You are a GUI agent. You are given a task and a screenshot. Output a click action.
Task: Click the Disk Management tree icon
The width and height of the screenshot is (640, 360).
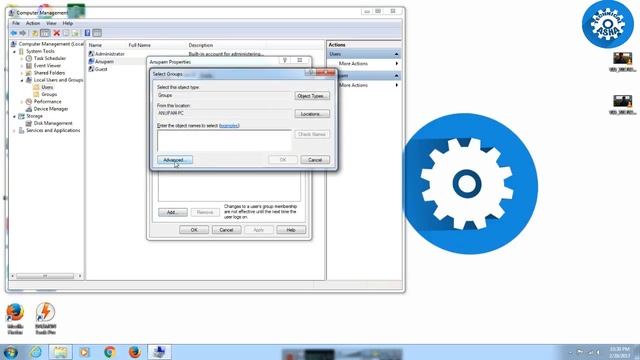[29, 123]
